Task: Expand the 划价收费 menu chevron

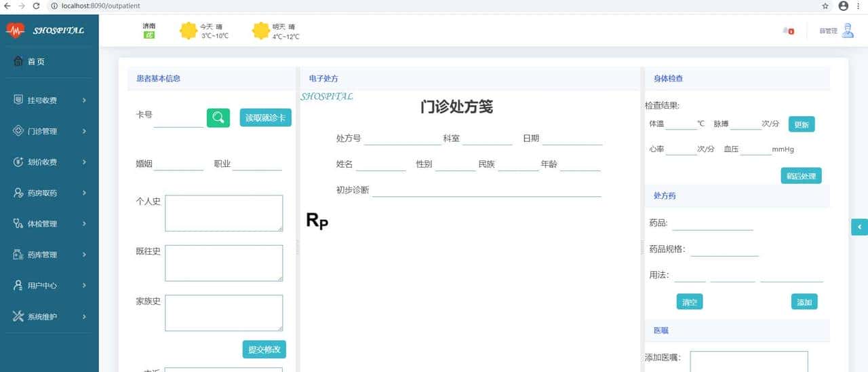Action: coord(84,162)
